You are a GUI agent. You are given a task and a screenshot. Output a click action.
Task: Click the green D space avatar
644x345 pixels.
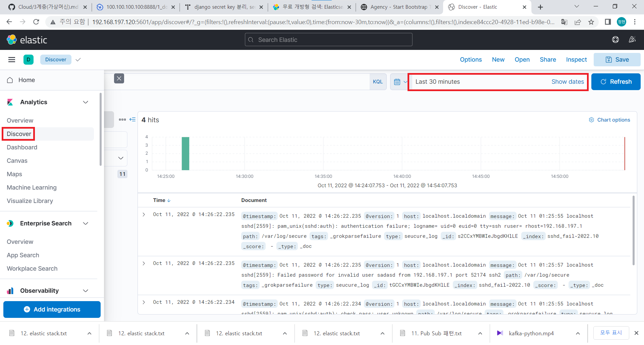(x=29, y=60)
